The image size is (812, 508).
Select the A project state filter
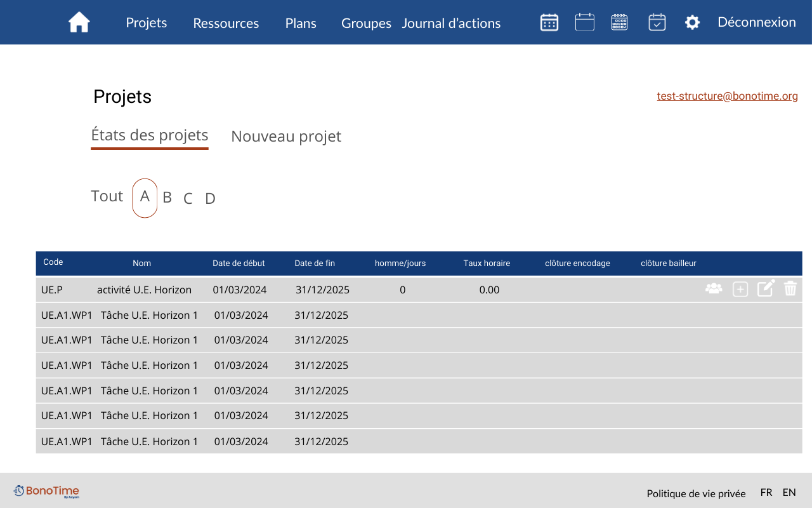click(x=145, y=197)
